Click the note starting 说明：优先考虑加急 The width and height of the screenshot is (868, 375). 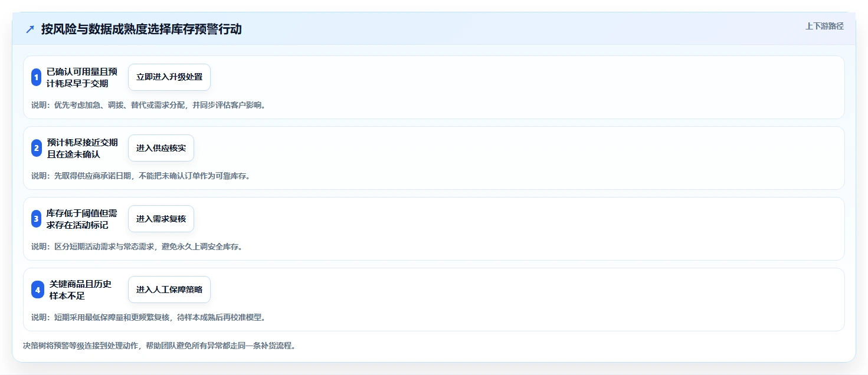[x=148, y=105]
